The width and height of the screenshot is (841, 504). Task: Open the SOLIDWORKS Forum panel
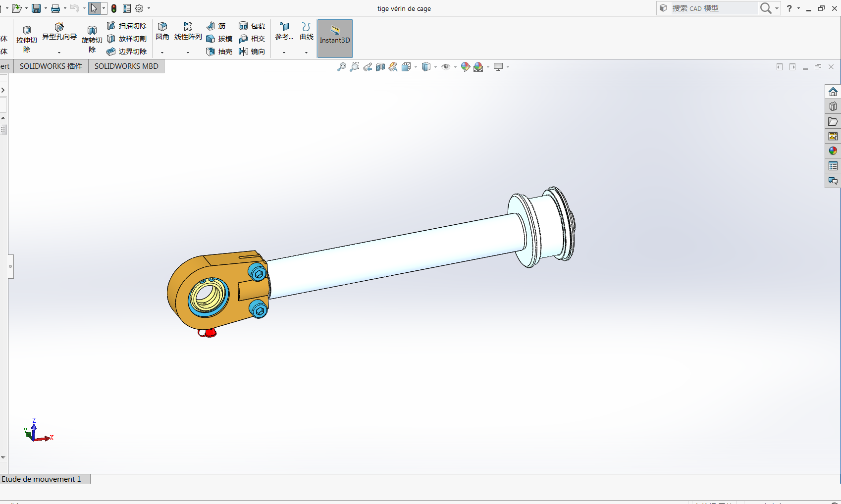pos(833,181)
